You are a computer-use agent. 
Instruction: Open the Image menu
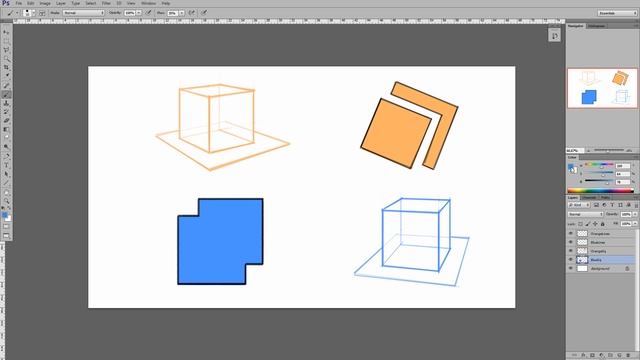[x=45, y=3]
